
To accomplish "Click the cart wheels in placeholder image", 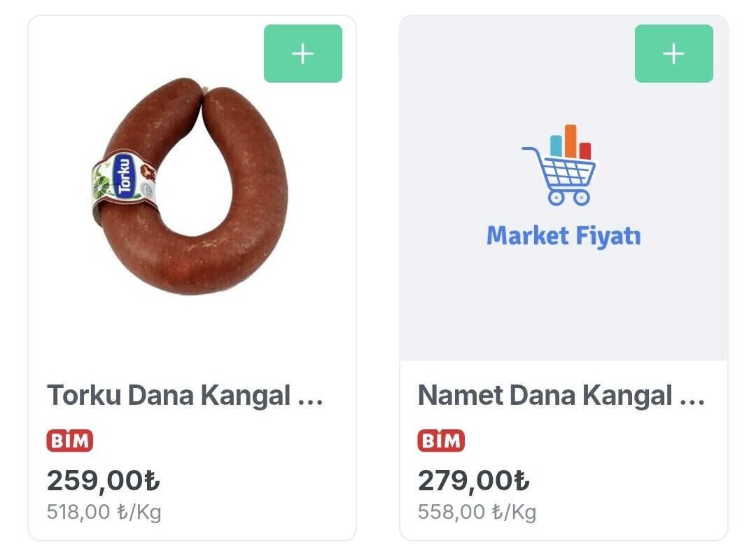I will coord(568,198).
